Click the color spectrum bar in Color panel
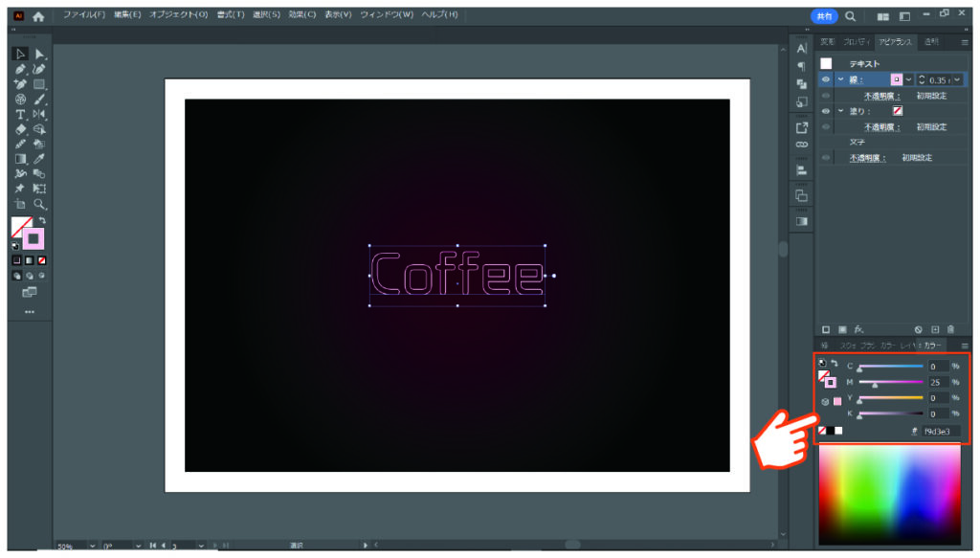The width and height of the screenshot is (980, 558). pos(890,494)
